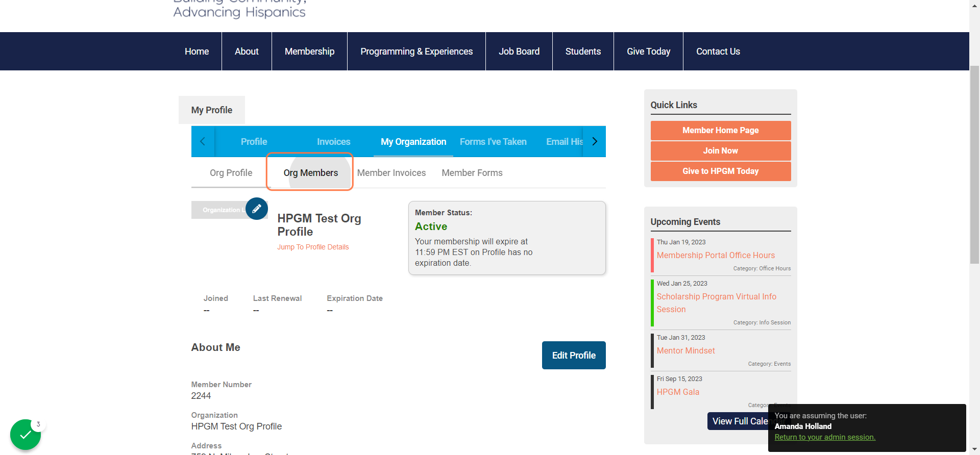Open the Forms I've Taken tab
This screenshot has height=455, width=980.
click(x=493, y=142)
